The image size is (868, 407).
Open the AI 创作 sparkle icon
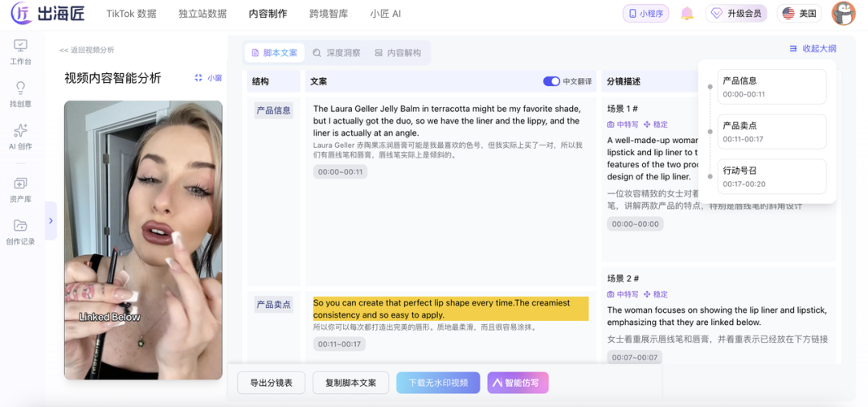coord(20,130)
